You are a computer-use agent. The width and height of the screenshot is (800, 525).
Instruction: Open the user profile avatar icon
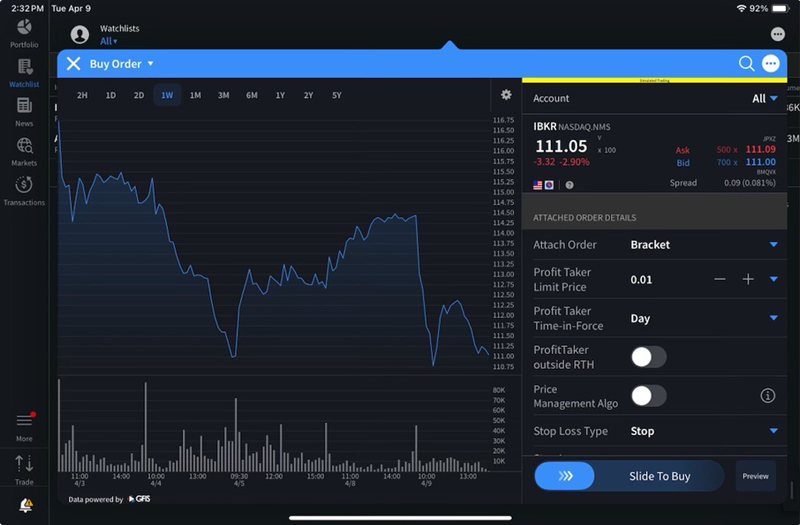(x=80, y=35)
